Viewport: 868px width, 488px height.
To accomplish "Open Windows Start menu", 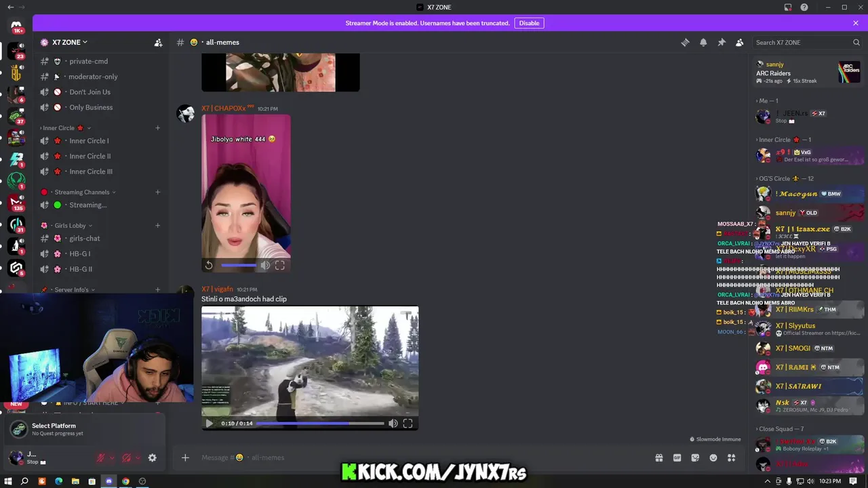I will tap(8, 481).
